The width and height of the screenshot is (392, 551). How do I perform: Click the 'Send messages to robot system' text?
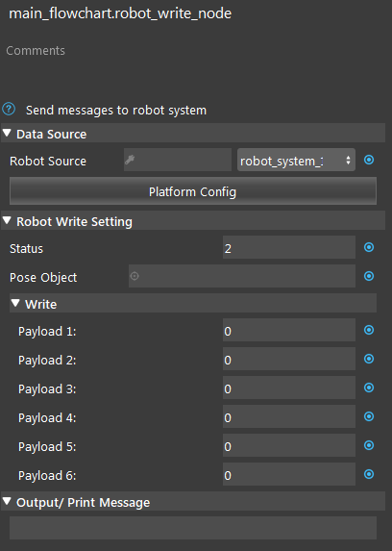click(116, 111)
